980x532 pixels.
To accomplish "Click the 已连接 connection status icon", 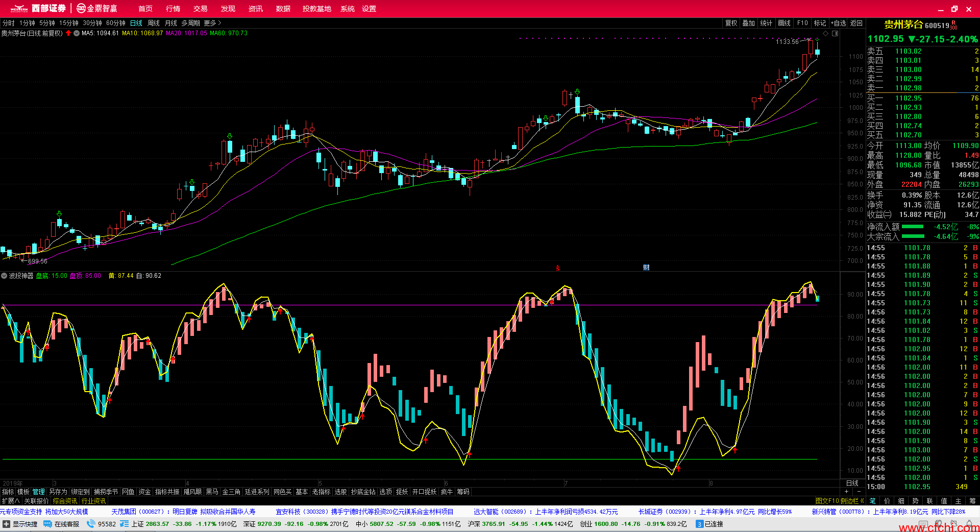I will tap(700, 524).
